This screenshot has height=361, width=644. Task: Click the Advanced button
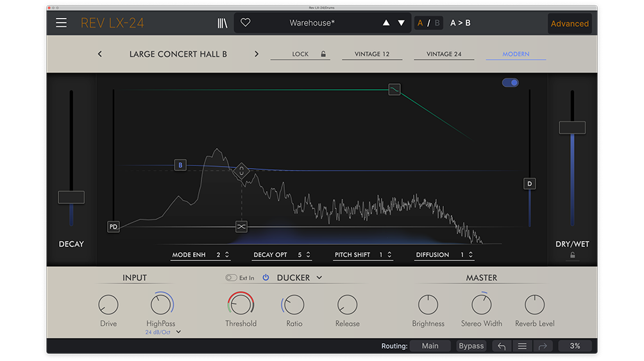[x=570, y=24]
